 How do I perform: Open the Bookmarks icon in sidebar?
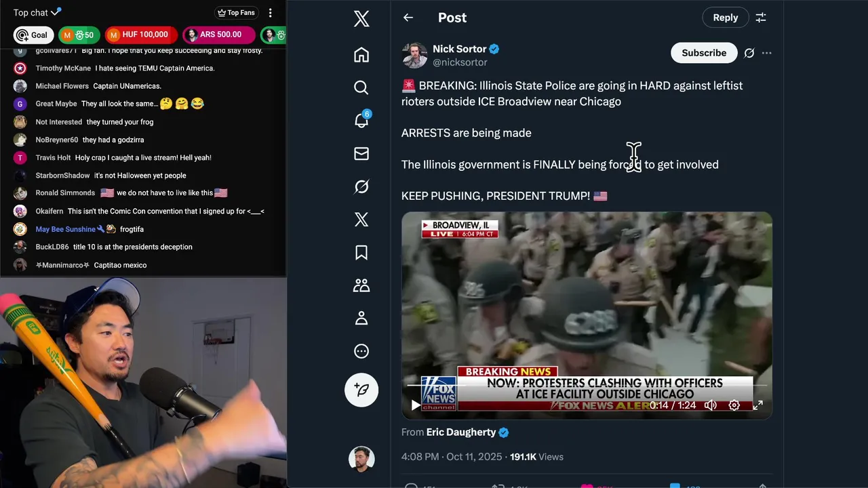click(361, 252)
